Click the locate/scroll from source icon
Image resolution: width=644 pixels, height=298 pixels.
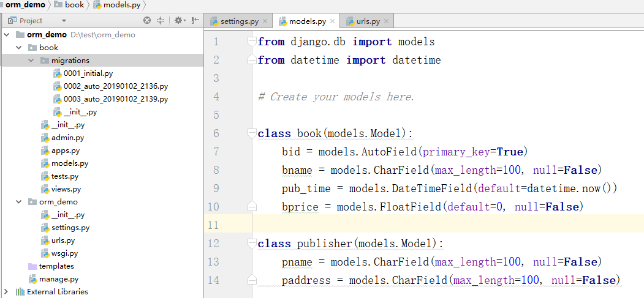(146, 20)
